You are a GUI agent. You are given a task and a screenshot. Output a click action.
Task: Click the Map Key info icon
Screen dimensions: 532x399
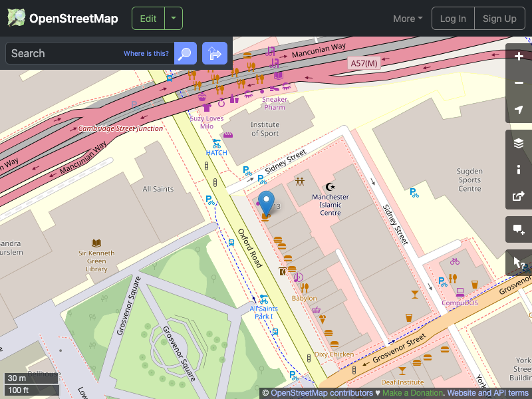coord(519,170)
